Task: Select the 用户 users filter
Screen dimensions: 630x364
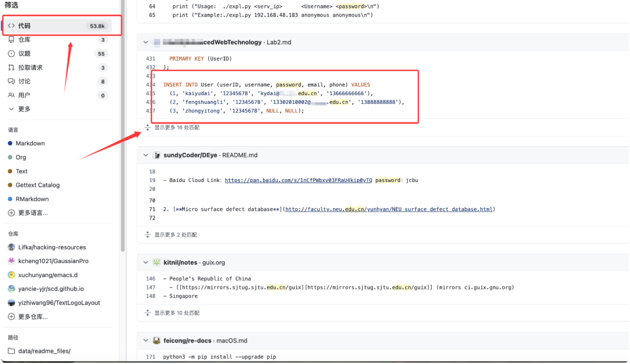Action: click(x=57, y=95)
